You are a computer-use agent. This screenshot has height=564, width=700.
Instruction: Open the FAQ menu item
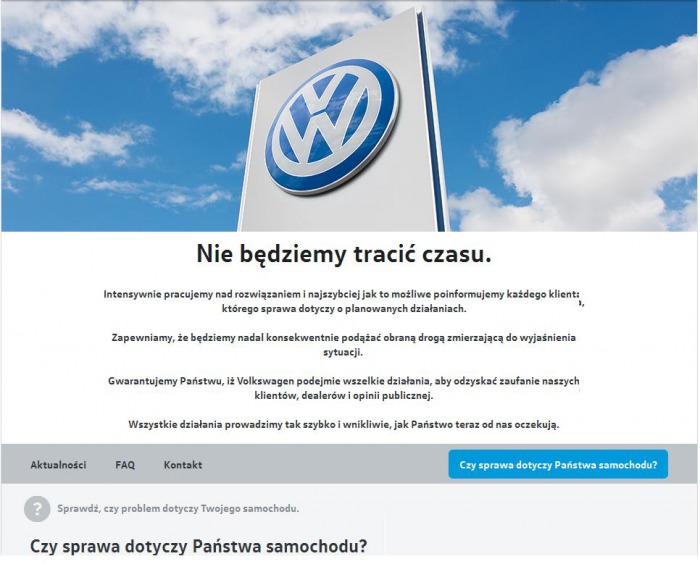(125, 465)
